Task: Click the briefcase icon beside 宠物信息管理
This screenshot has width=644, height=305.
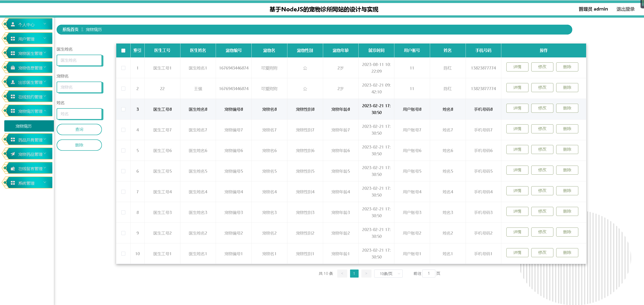Action: pyautogui.click(x=13, y=68)
